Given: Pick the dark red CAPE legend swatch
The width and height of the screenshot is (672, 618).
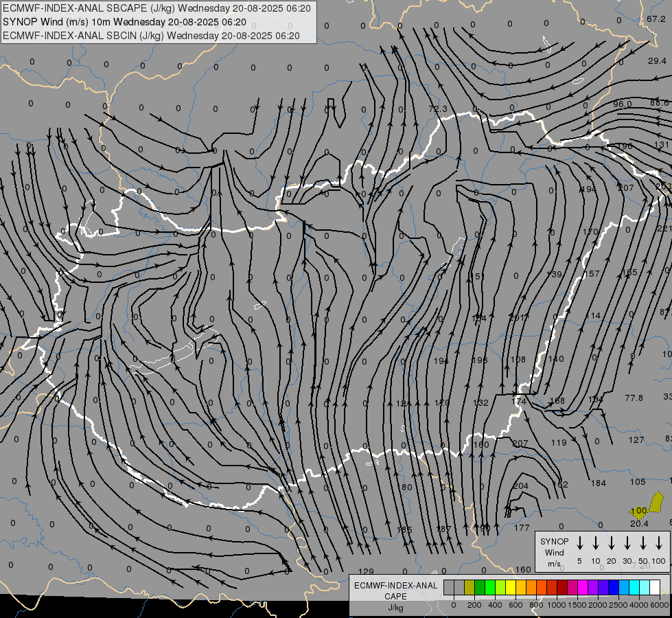Looking at the screenshot, I should point(562,588).
